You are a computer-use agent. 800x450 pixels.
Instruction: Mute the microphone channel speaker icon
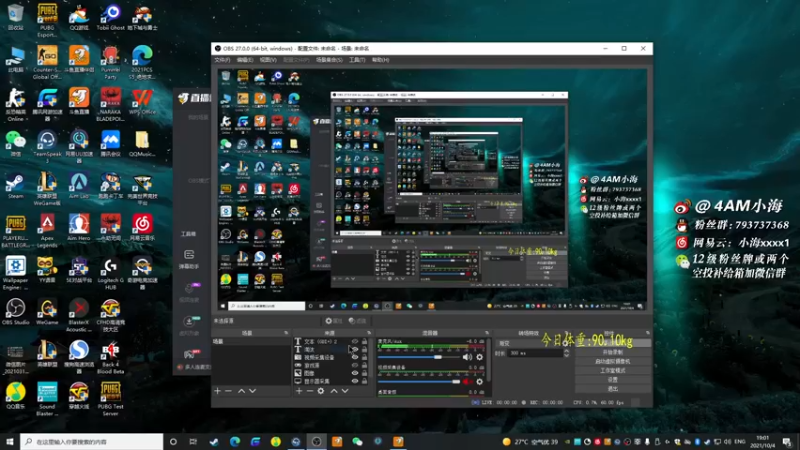(467, 357)
